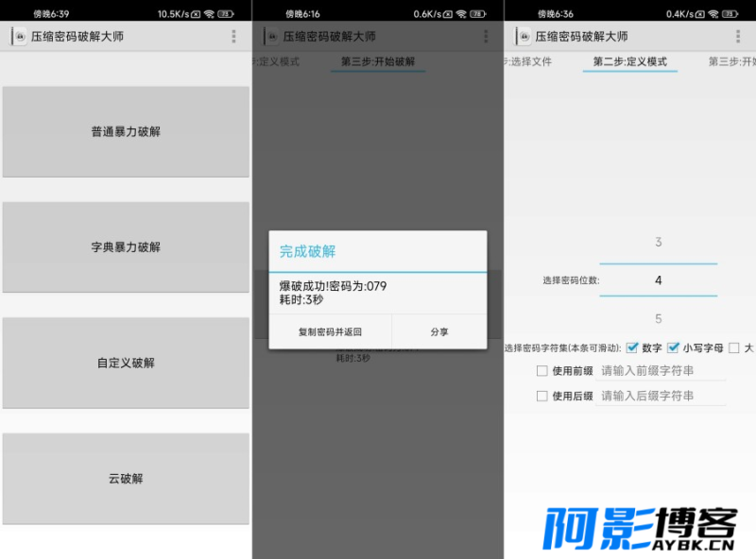This screenshot has width=756, height=559.
Task: Tap the Wi-Fi icon in the 6:36 status bar
Action: click(x=713, y=14)
